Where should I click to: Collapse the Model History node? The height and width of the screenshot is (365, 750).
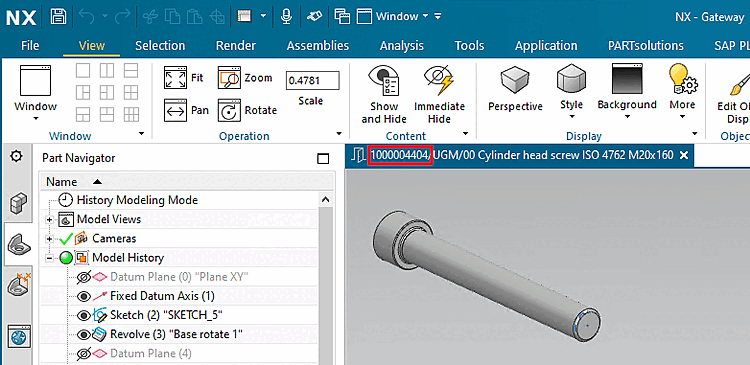click(49, 258)
